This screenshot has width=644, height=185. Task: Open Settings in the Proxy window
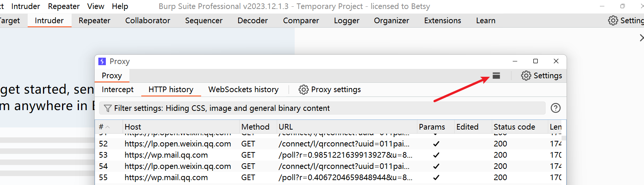click(542, 76)
